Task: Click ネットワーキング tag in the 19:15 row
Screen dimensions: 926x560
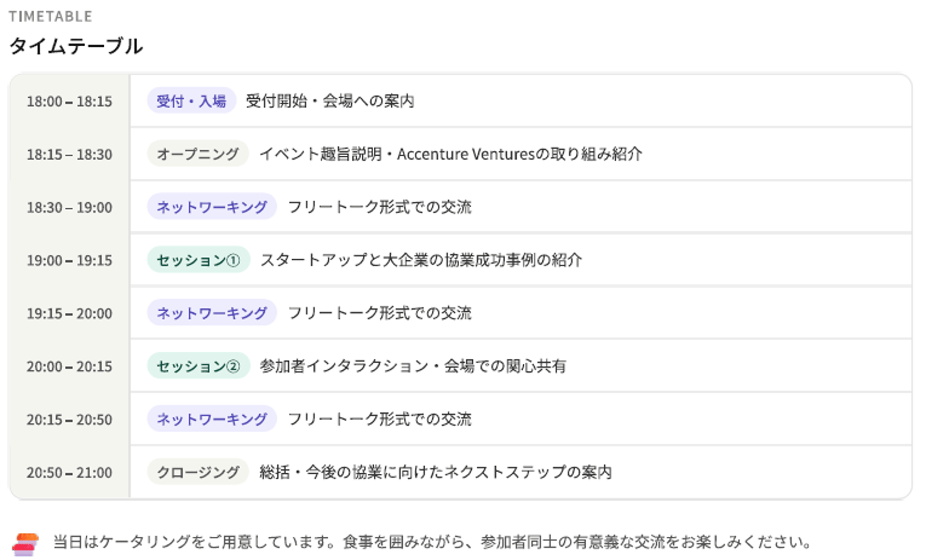Action: pos(212,313)
